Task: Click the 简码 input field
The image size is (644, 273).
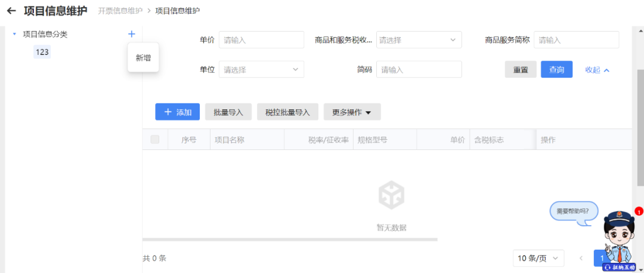Action: pyautogui.click(x=419, y=69)
